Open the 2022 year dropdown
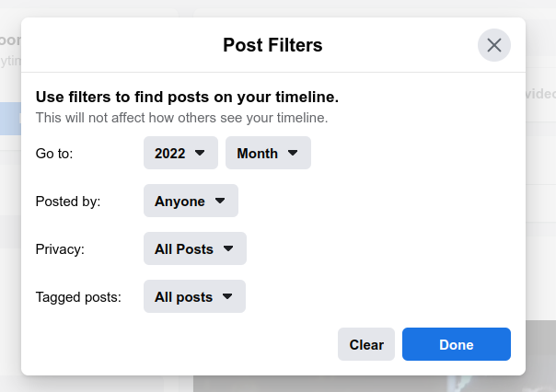Image resolution: width=556 pixels, height=392 pixels. [180, 153]
